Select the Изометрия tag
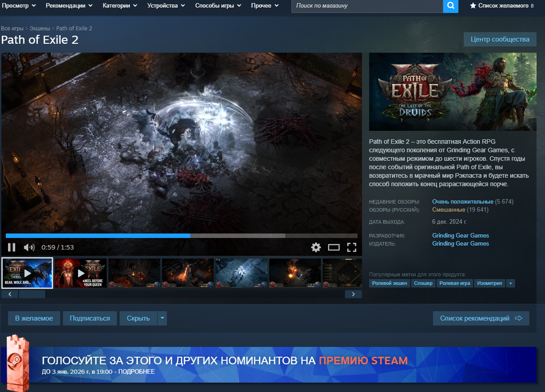545x392 pixels. coord(489,283)
